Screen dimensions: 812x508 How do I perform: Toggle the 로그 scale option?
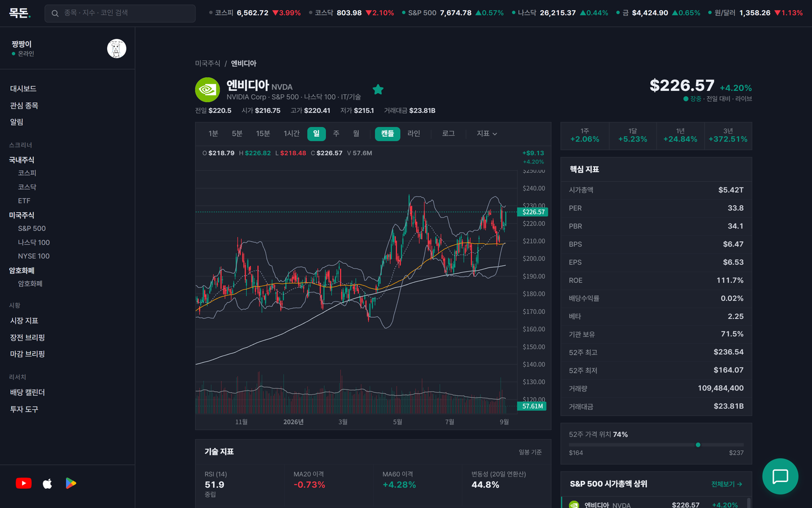tap(448, 134)
